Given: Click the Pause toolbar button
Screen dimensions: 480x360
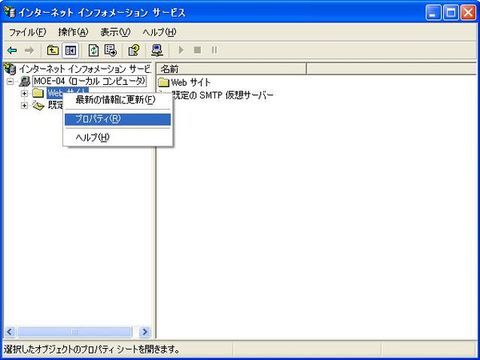Looking at the screenshot, I should (214, 50).
